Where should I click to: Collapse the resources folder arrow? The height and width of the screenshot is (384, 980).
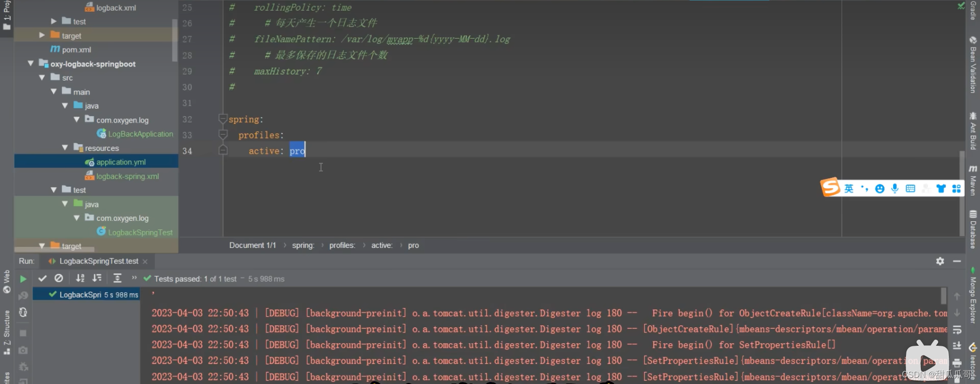coord(65,148)
